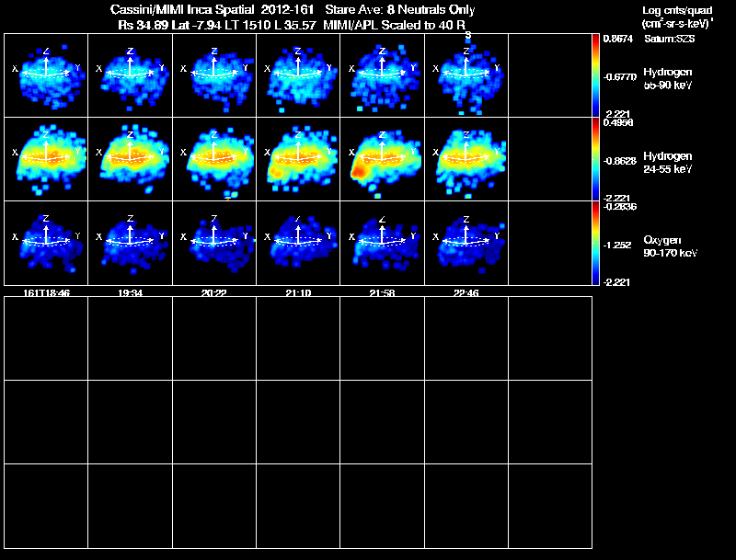Open the Hydrogen 24-55 keV image at 21:58
Image resolution: width=736 pixels, height=560 pixels.
[x=382, y=159]
